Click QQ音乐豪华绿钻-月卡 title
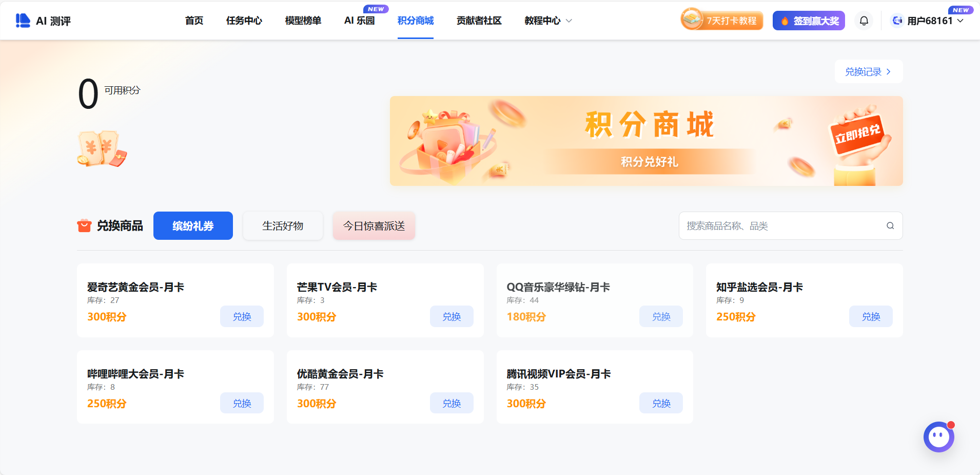Screen dimensions: 980x475 558,287
